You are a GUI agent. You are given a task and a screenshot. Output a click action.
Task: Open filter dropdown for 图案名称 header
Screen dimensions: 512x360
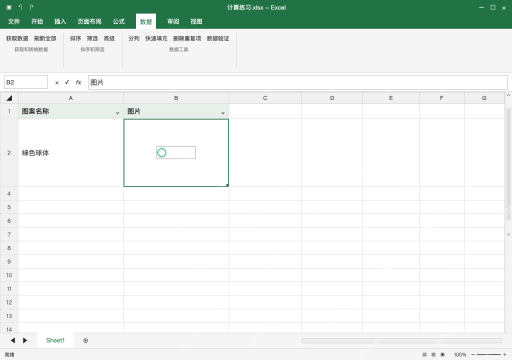click(117, 113)
